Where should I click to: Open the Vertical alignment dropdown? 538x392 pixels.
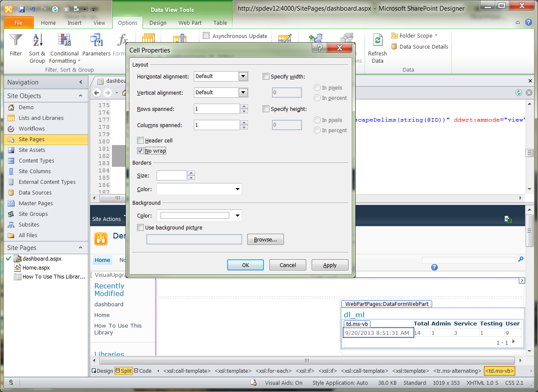tap(243, 93)
